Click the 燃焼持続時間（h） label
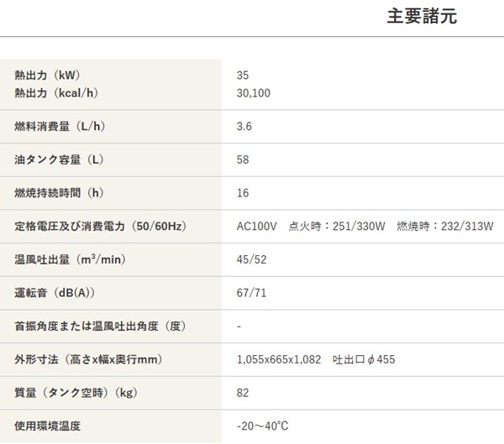Image resolution: width=504 pixels, height=444 pixels. (x=59, y=192)
